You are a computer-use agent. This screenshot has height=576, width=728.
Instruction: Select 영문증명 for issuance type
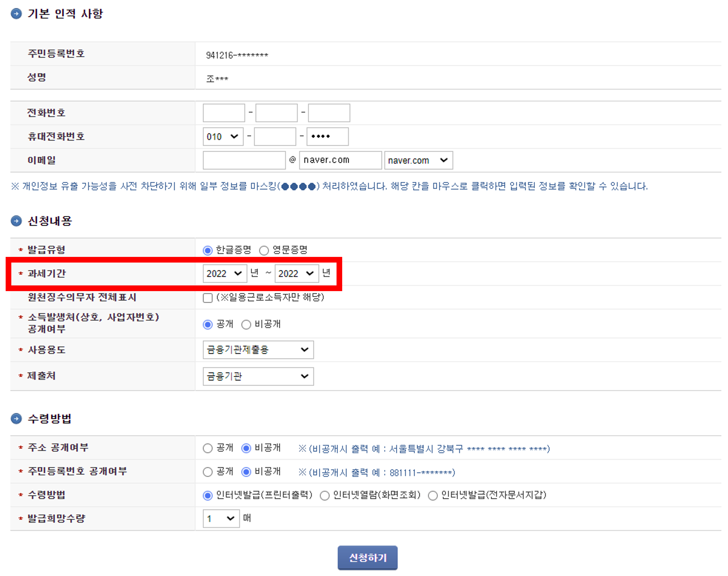click(264, 250)
